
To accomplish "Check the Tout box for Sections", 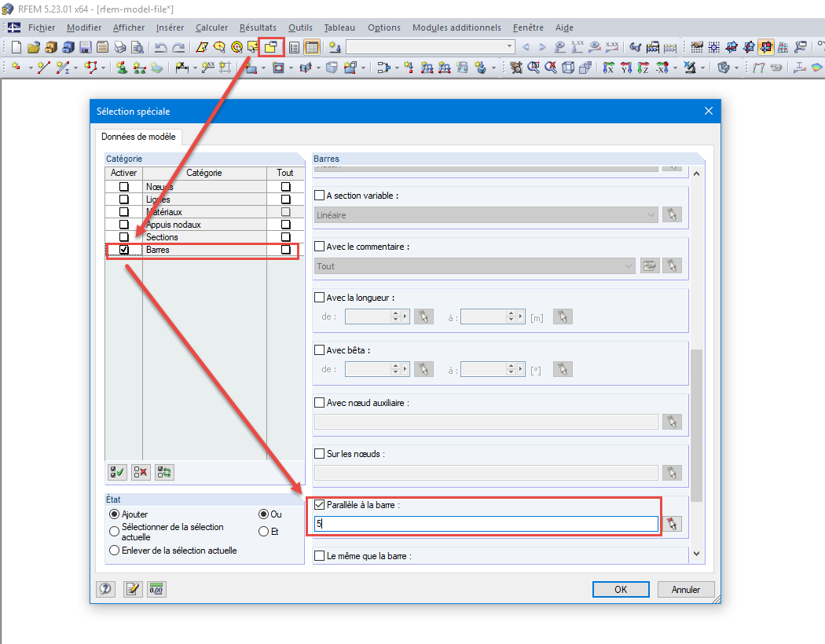I will tap(286, 237).
